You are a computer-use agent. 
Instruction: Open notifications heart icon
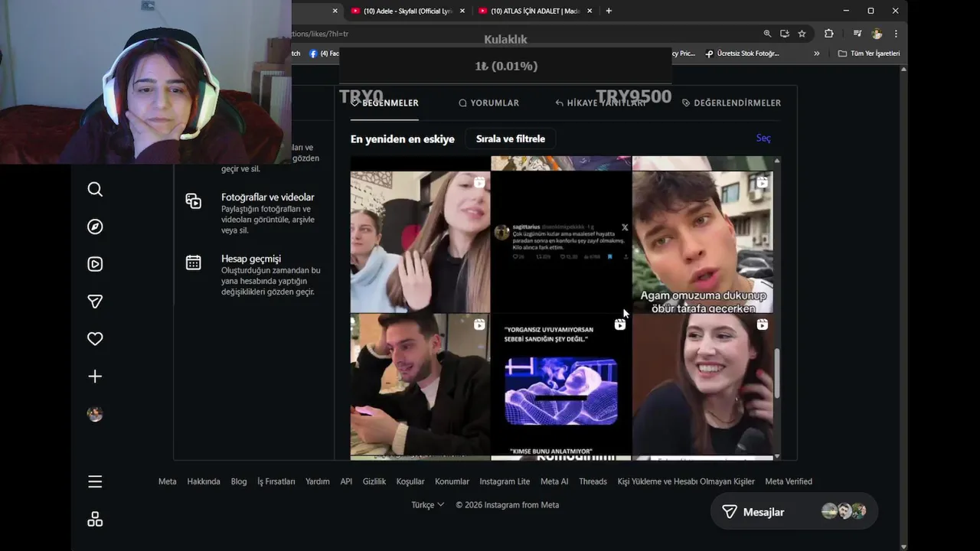pyautogui.click(x=95, y=339)
